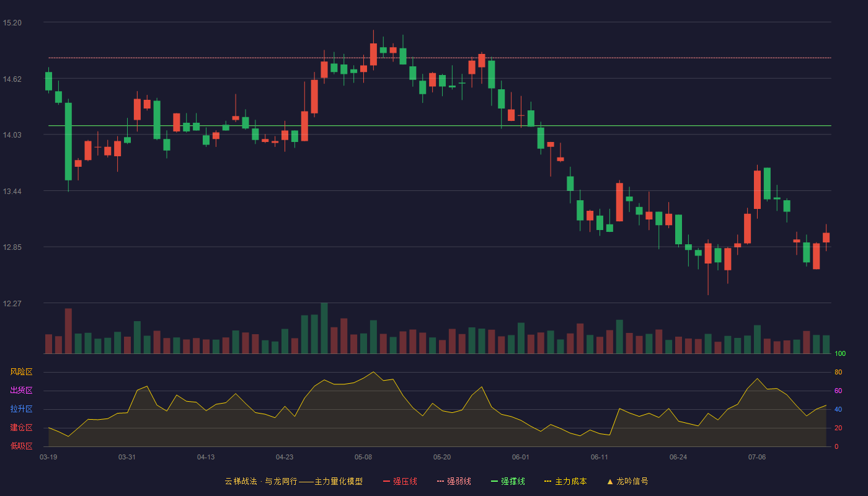The height and width of the screenshot is (496, 868).
Task: Click the 风险区 zone label
Action: click(21, 372)
